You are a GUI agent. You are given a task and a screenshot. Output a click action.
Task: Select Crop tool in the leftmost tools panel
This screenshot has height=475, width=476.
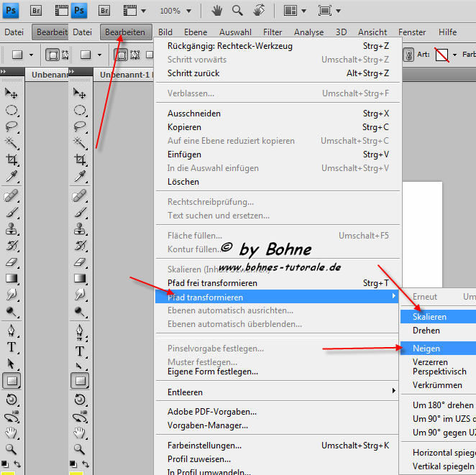click(12, 160)
